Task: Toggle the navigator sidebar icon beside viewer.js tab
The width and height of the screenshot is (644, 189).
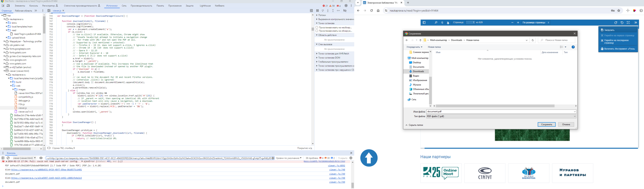Action: tap(49, 11)
